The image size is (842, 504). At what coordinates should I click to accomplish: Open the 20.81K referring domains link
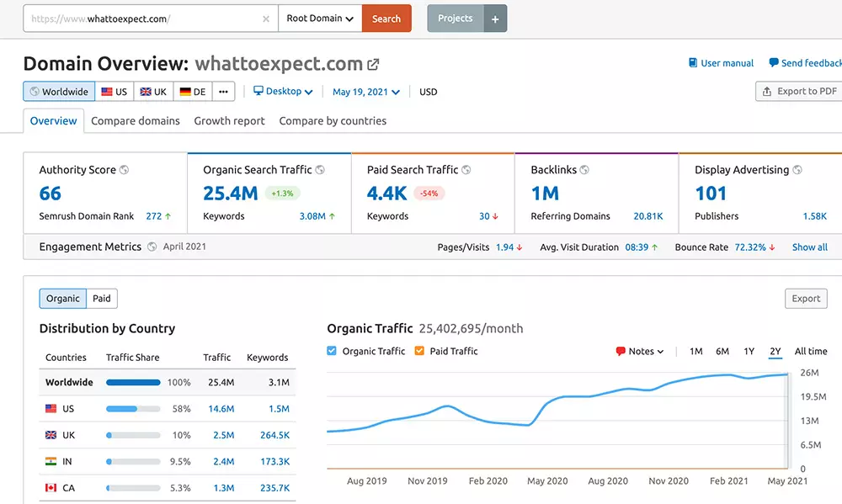click(x=648, y=216)
